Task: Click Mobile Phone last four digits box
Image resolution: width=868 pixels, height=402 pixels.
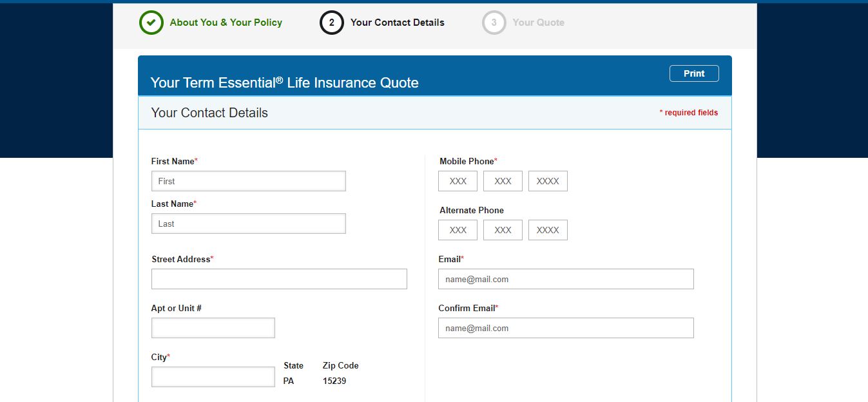Action: click(548, 181)
